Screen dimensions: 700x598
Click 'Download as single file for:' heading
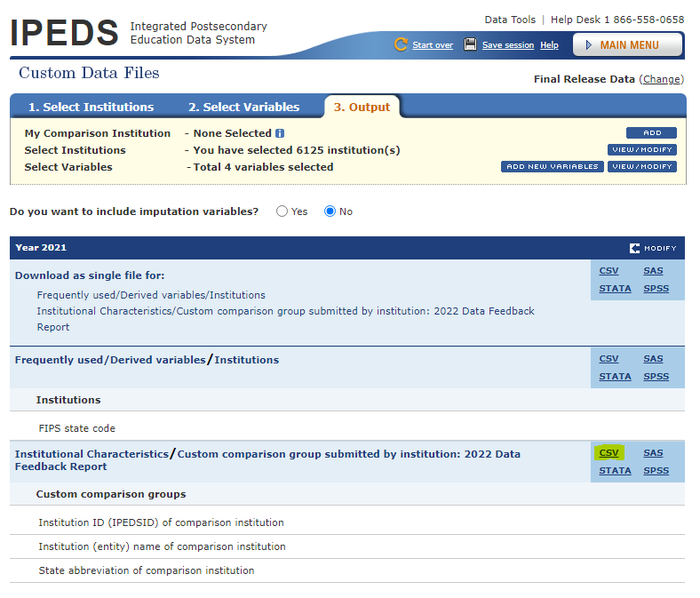point(90,275)
